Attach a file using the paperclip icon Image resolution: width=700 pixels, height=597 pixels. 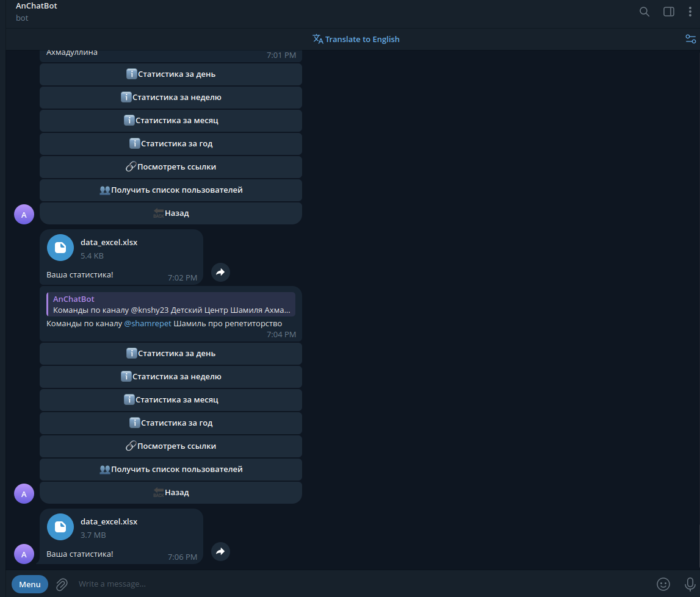[61, 584]
